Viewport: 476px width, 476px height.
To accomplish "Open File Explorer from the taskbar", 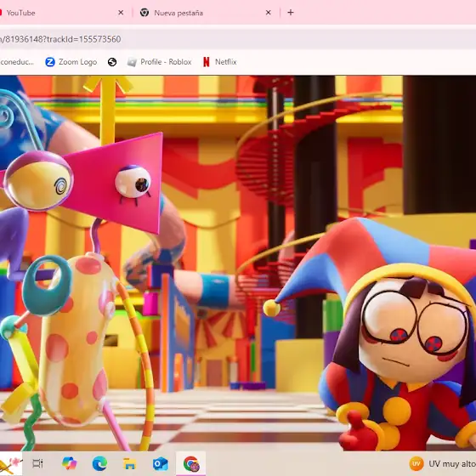I will point(130,464).
